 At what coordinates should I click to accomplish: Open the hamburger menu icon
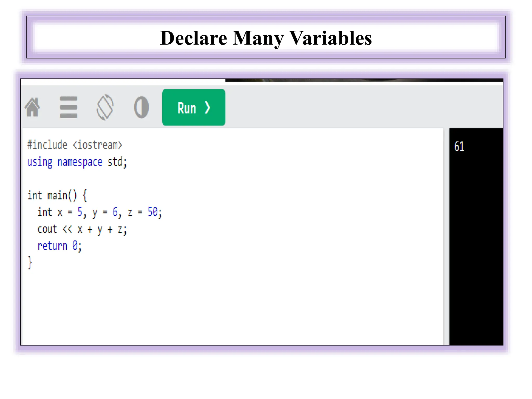pos(69,107)
